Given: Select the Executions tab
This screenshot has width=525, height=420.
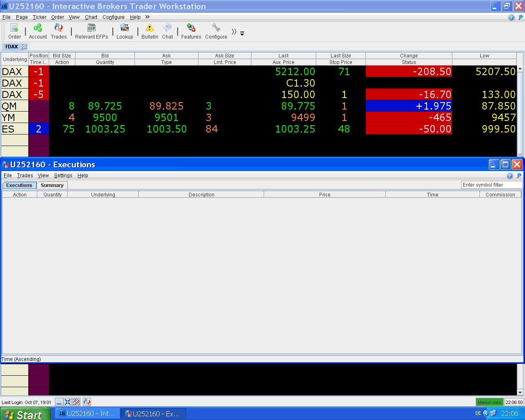Looking at the screenshot, I should pos(19,185).
